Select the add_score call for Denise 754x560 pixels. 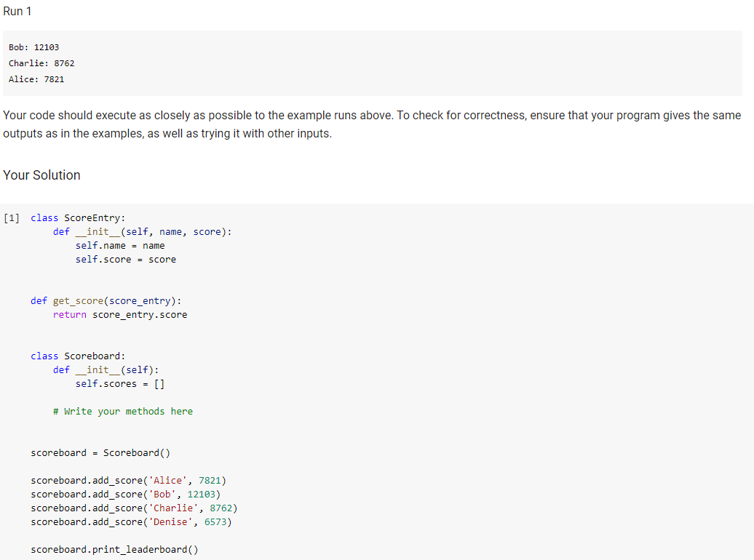(131, 521)
